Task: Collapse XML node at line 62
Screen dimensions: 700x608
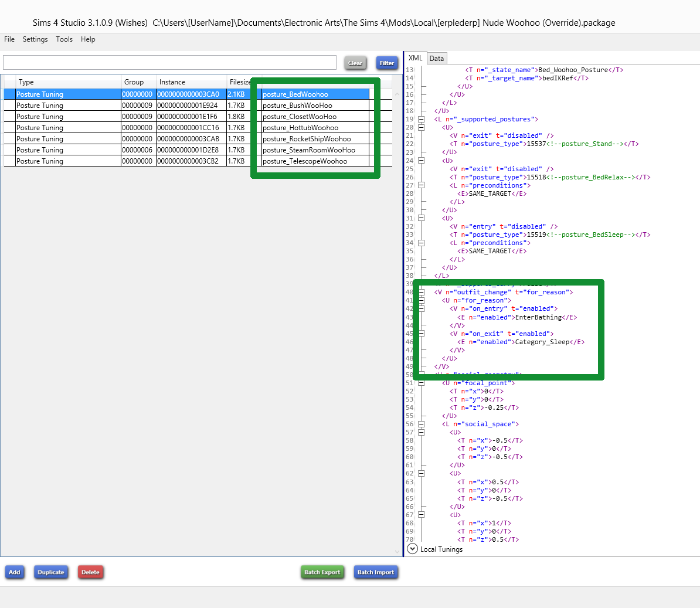Action: click(x=421, y=473)
